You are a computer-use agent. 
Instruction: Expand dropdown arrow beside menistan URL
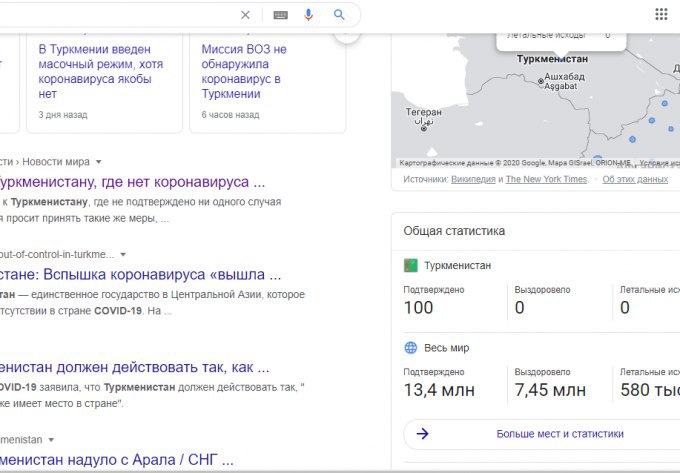pyautogui.click(x=51, y=440)
